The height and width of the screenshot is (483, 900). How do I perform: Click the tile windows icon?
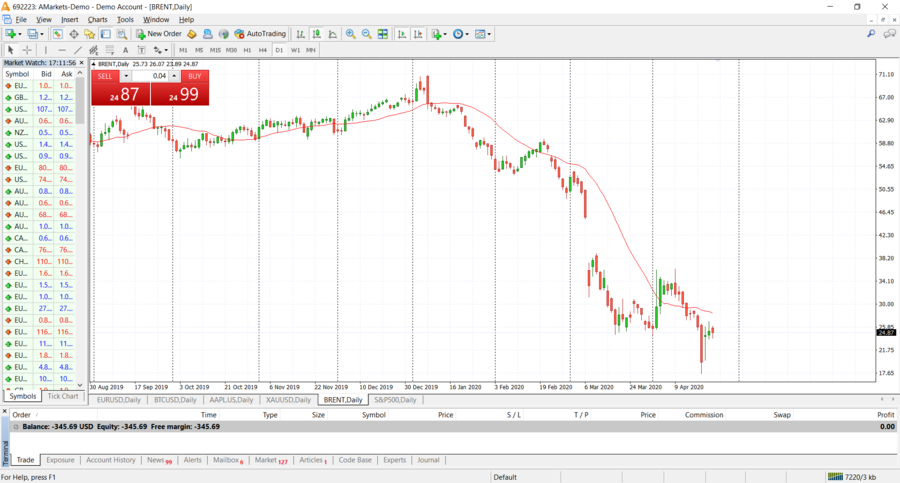click(x=382, y=34)
